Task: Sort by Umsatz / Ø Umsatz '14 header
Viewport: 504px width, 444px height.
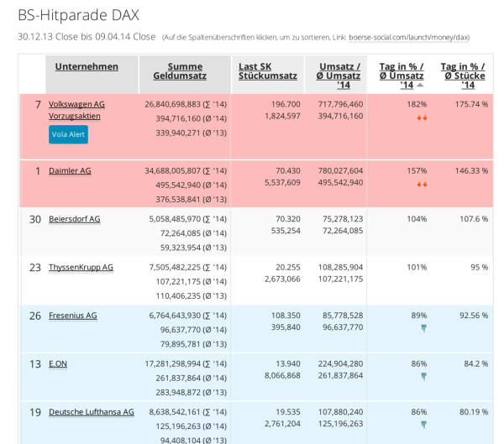Action: pyautogui.click(x=339, y=75)
